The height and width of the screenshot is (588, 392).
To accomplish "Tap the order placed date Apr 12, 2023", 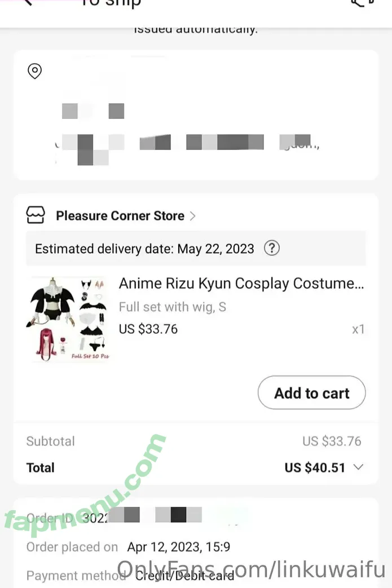I will coord(178,547).
